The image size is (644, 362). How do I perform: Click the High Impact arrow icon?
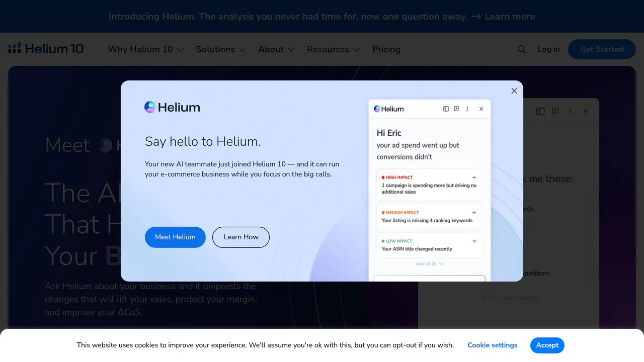[x=474, y=177]
